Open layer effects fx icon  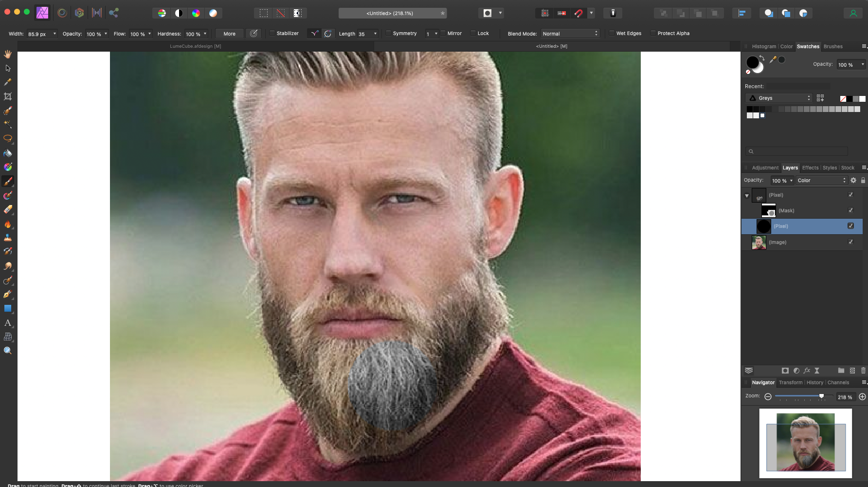click(807, 371)
